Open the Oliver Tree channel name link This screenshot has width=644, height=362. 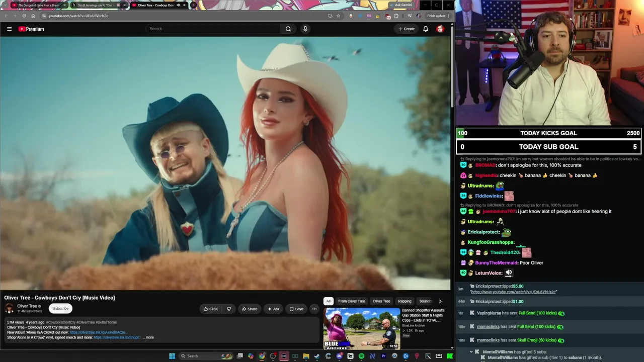[x=27, y=306]
